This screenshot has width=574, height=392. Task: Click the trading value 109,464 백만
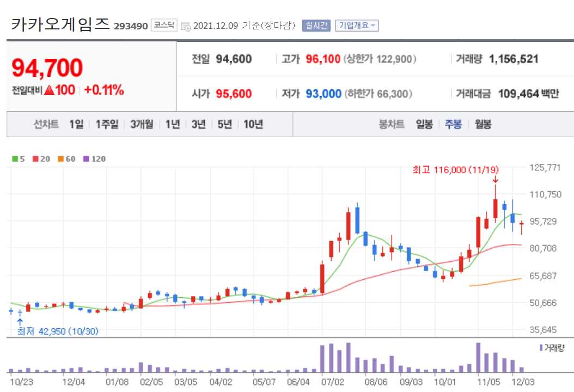pos(529,94)
